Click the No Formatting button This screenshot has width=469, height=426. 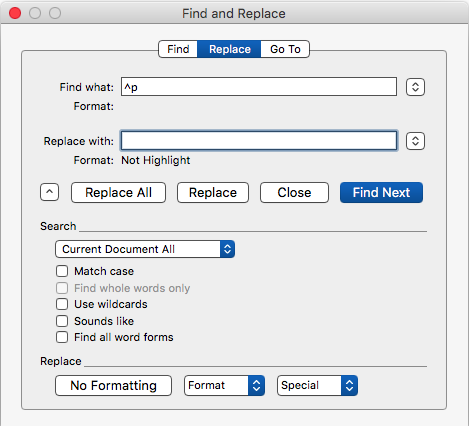113,386
